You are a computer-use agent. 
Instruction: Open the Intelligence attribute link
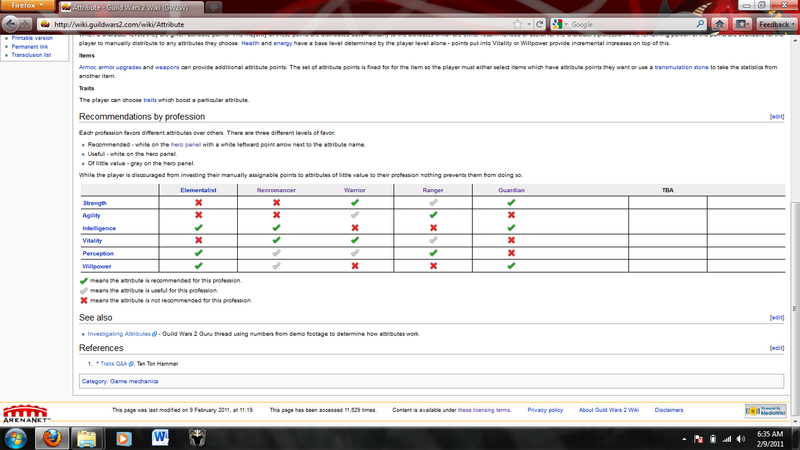pos(99,229)
